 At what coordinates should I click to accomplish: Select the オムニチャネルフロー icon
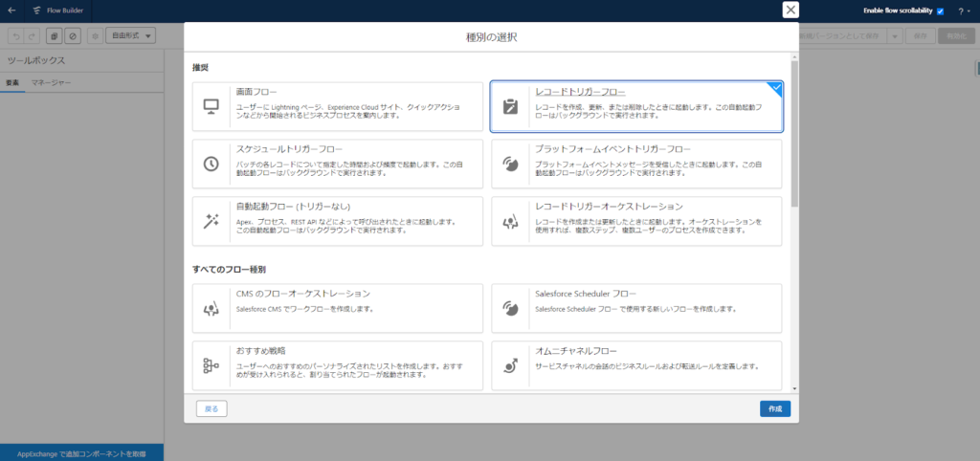click(x=510, y=365)
